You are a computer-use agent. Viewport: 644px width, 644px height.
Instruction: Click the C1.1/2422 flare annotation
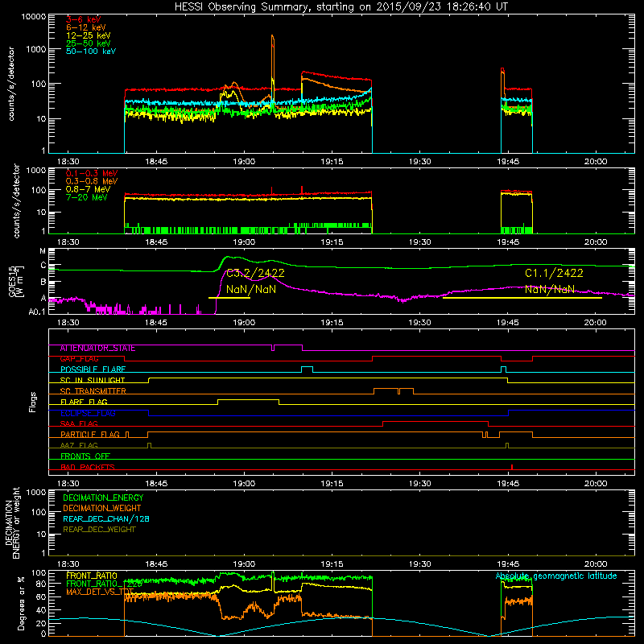554,273
